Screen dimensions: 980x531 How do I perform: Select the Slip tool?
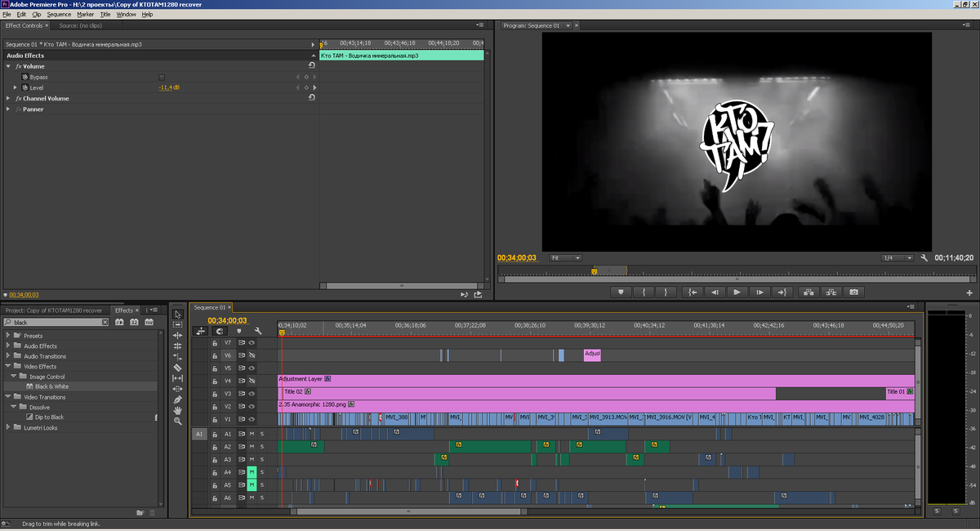click(177, 378)
